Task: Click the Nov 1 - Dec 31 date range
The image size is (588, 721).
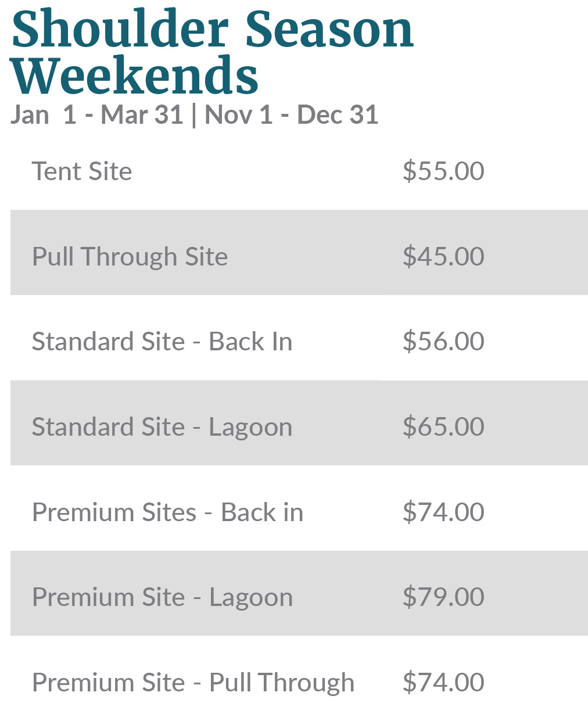Action: [x=291, y=114]
